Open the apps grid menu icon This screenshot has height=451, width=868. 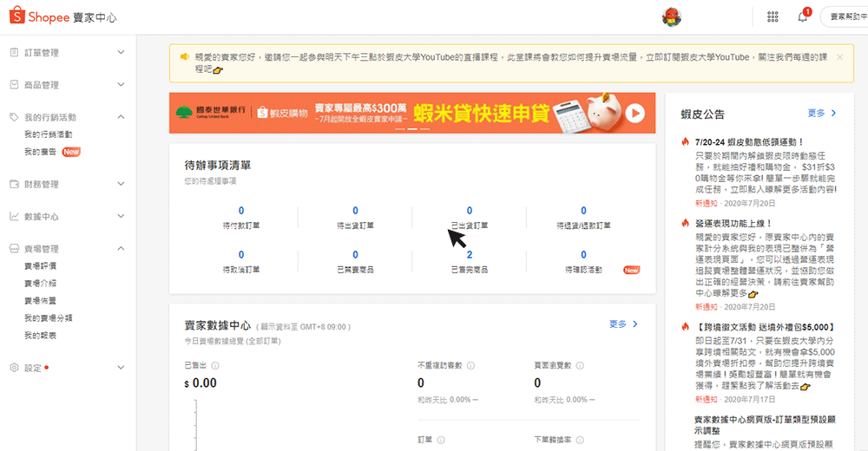[773, 16]
